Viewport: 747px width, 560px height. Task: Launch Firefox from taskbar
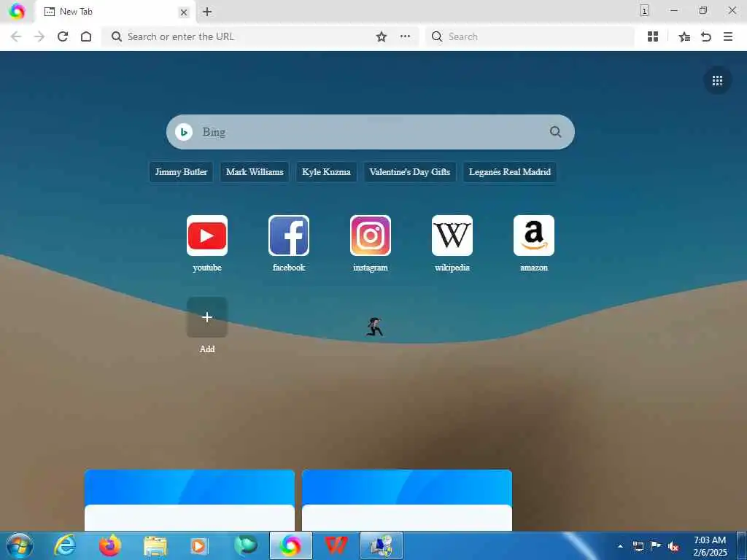(x=109, y=545)
